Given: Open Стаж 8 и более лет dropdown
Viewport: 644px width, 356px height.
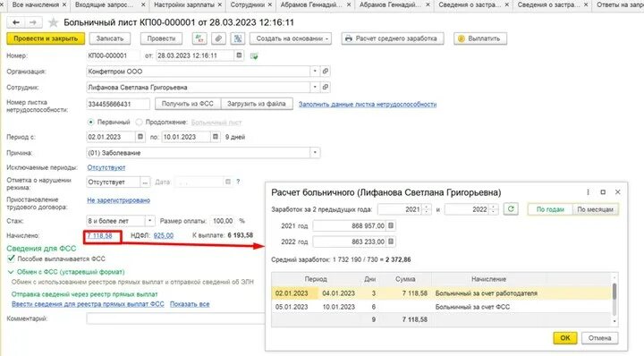Looking at the screenshot, I should pyautogui.click(x=150, y=221).
